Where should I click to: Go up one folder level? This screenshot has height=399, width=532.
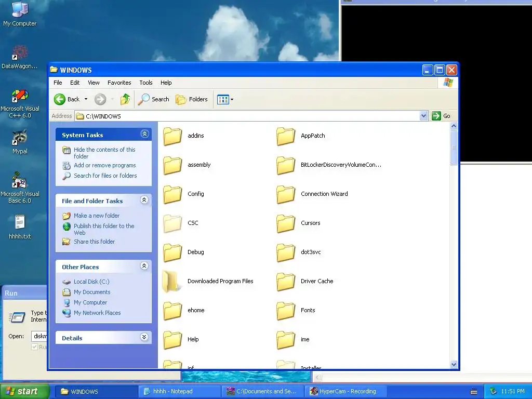point(125,99)
